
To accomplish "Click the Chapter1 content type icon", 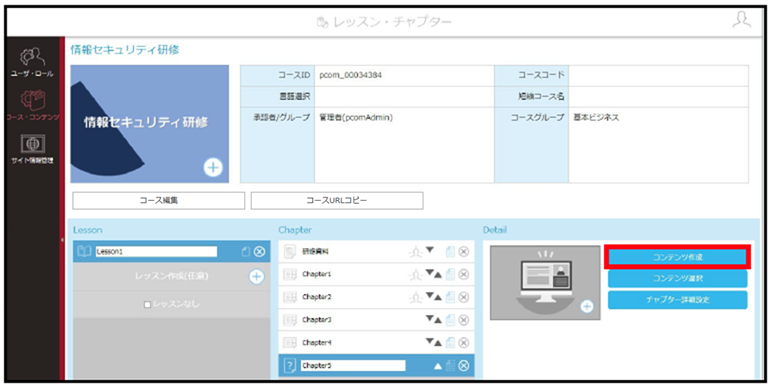I will pyautogui.click(x=290, y=275).
